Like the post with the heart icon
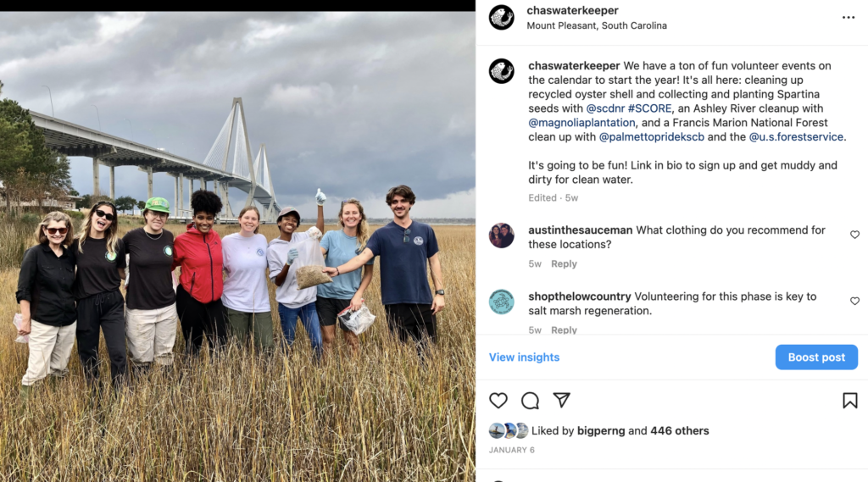 (498, 400)
